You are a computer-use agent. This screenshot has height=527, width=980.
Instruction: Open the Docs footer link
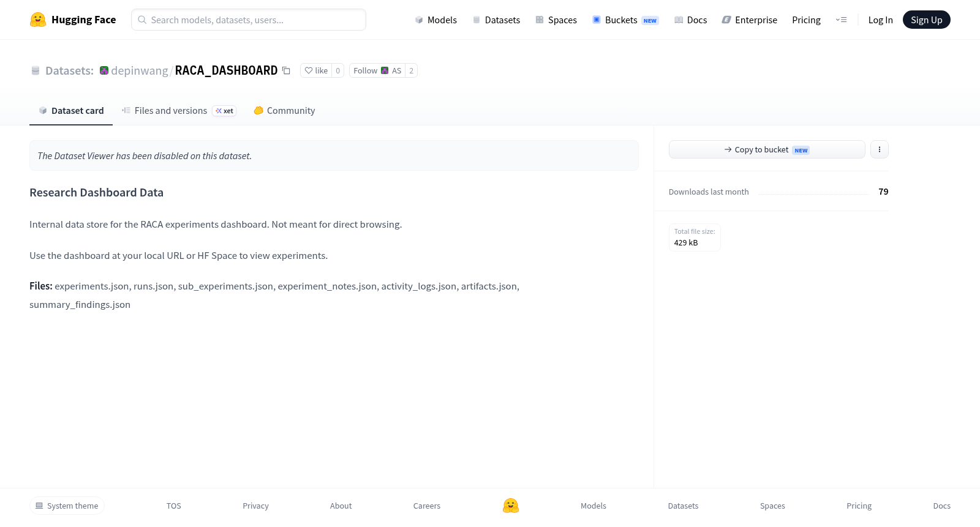941,506
